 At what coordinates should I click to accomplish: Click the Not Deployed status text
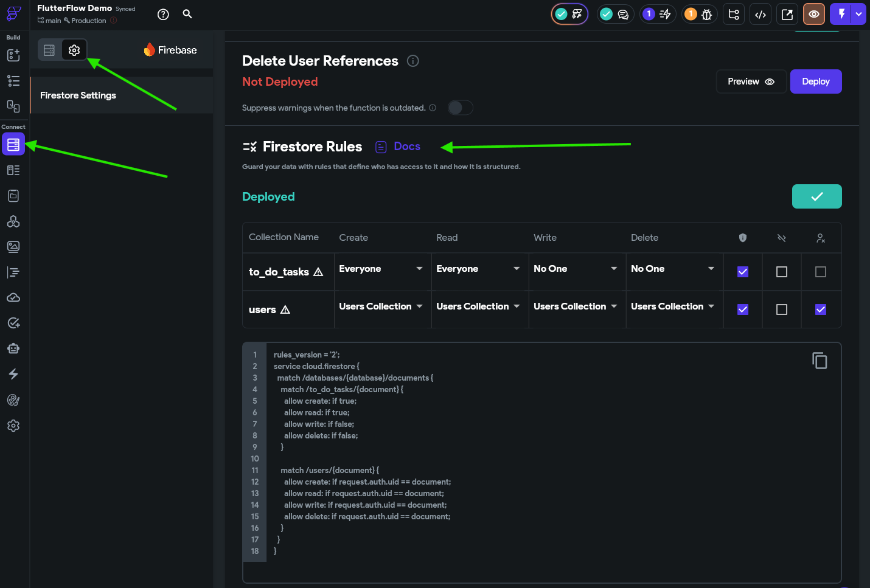click(280, 81)
